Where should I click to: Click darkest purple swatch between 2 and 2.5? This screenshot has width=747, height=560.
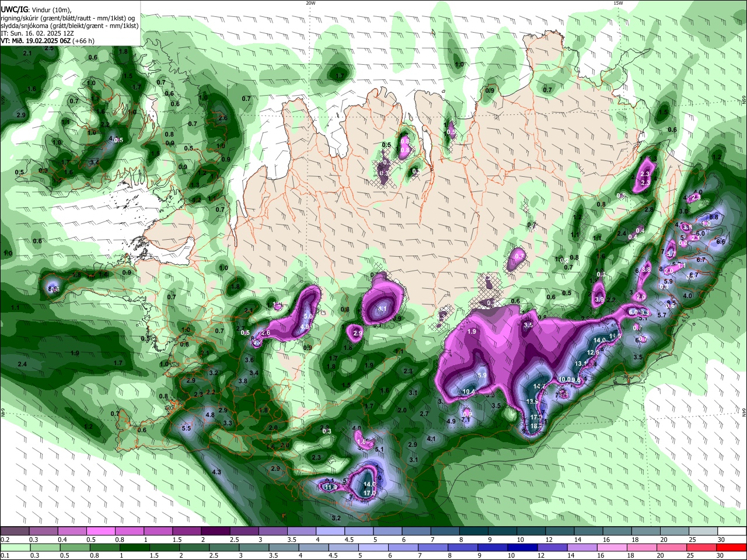click(215, 531)
